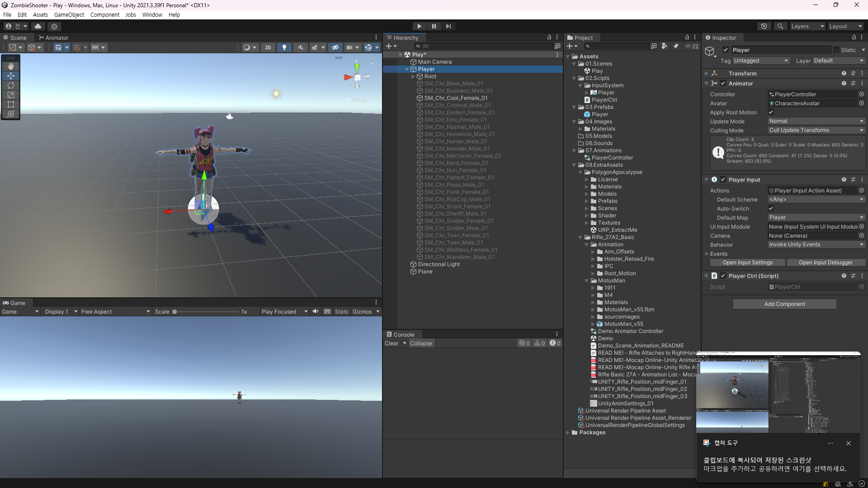Toggle Apply Root Motion checkbox
The width and height of the screenshot is (868, 488).
click(x=771, y=112)
